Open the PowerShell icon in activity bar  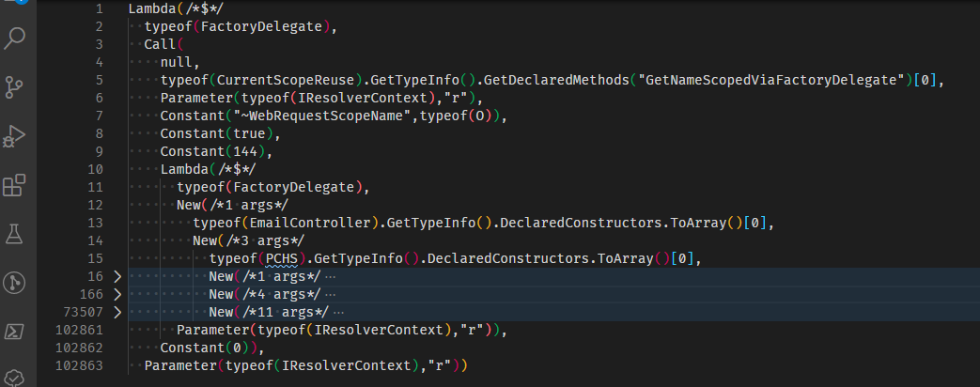(14, 332)
